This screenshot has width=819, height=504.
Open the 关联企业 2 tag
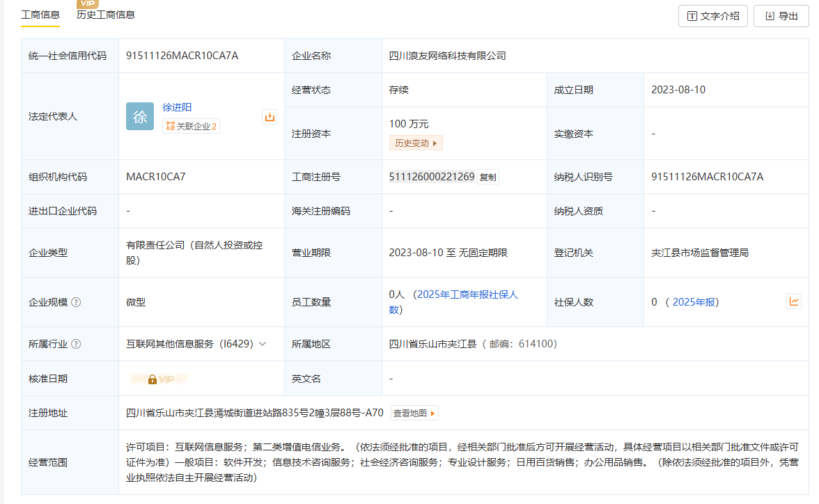191,126
